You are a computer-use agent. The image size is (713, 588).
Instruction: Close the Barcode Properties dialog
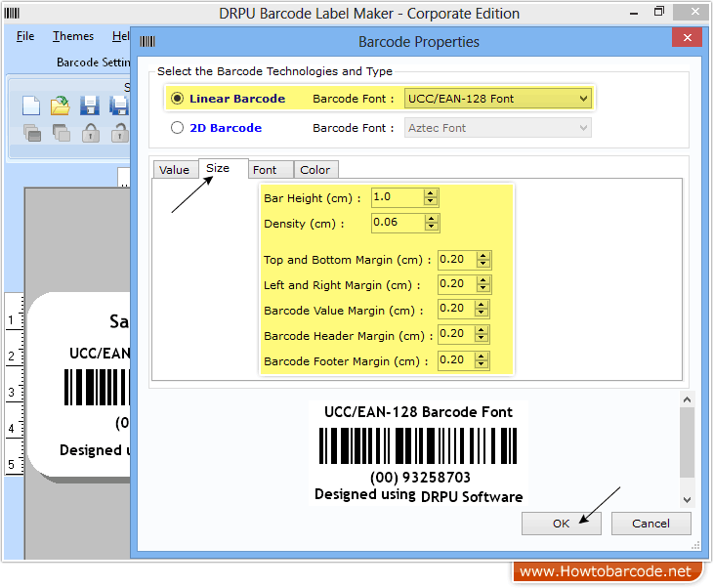[687, 38]
